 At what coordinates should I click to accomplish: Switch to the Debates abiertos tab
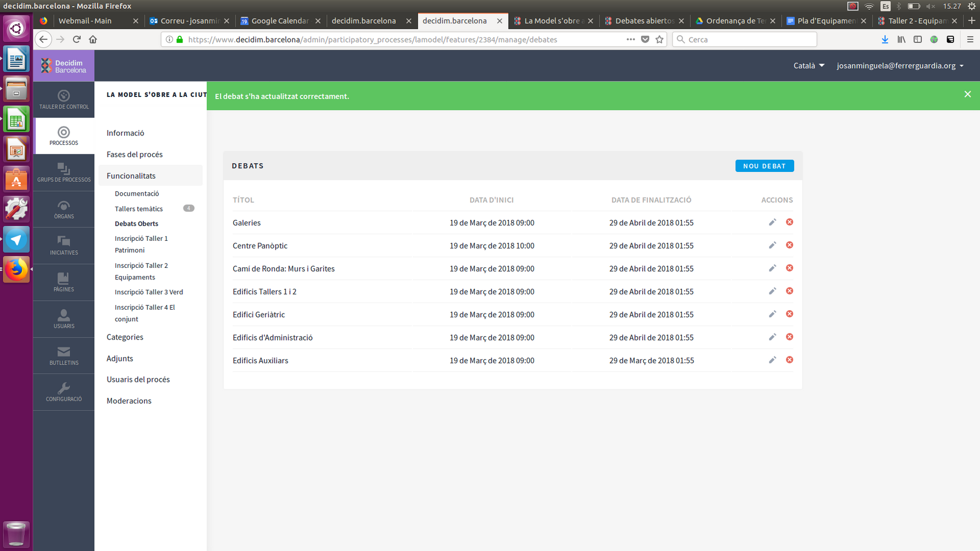644,21
